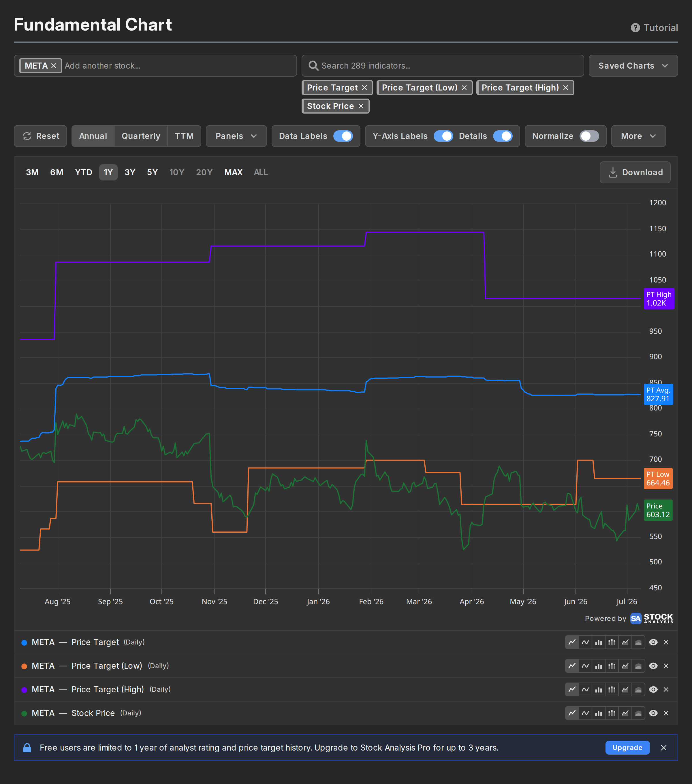Set Price Target row to stacked area

638,642
